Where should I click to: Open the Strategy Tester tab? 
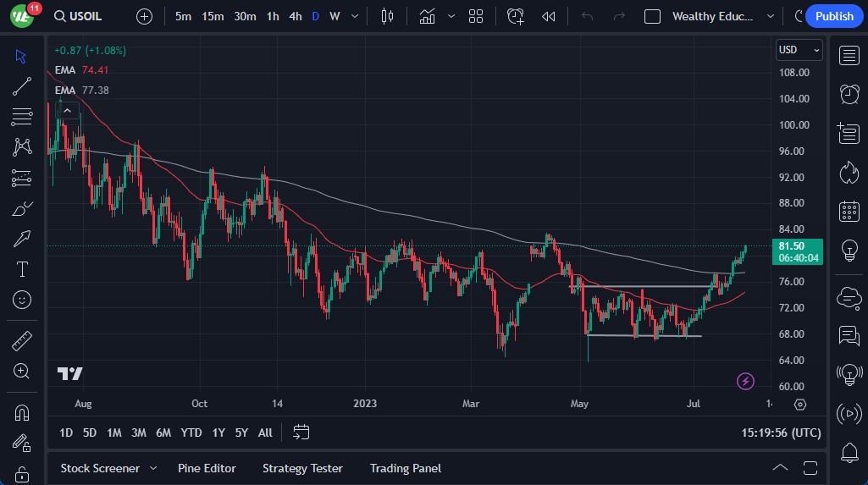click(x=302, y=468)
